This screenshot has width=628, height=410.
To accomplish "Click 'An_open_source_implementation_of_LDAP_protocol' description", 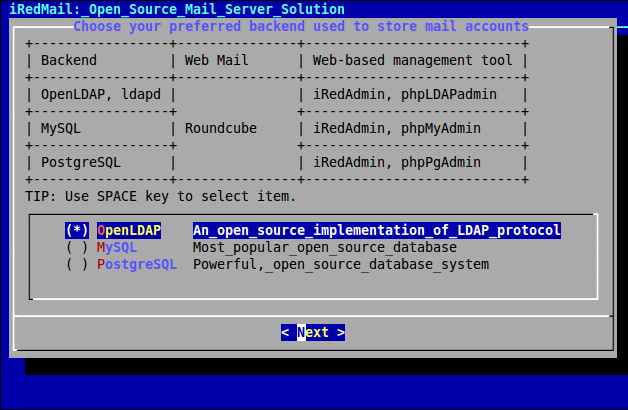I will [377, 230].
